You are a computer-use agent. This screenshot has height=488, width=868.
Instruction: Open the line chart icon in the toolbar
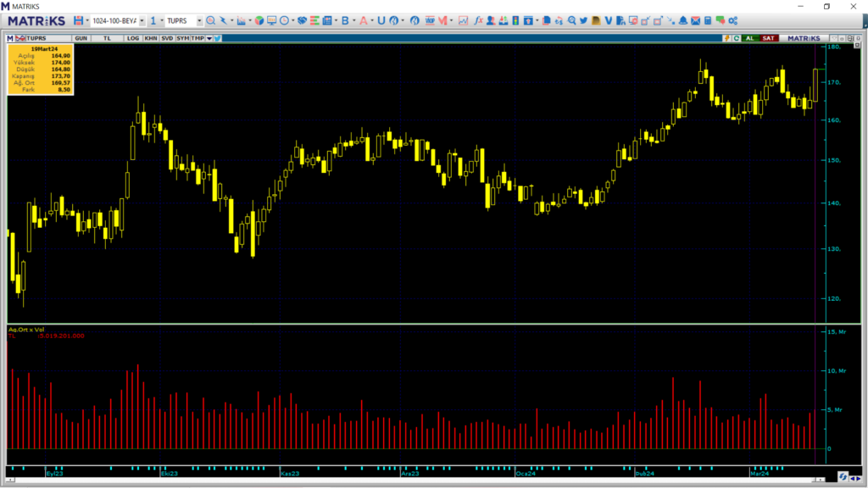click(x=463, y=20)
